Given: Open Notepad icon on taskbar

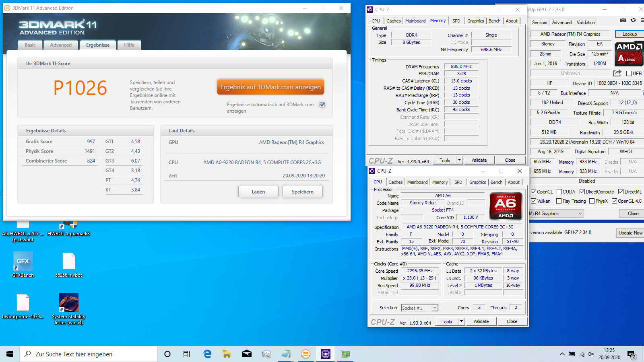Looking at the screenshot, I should tap(286, 354).
